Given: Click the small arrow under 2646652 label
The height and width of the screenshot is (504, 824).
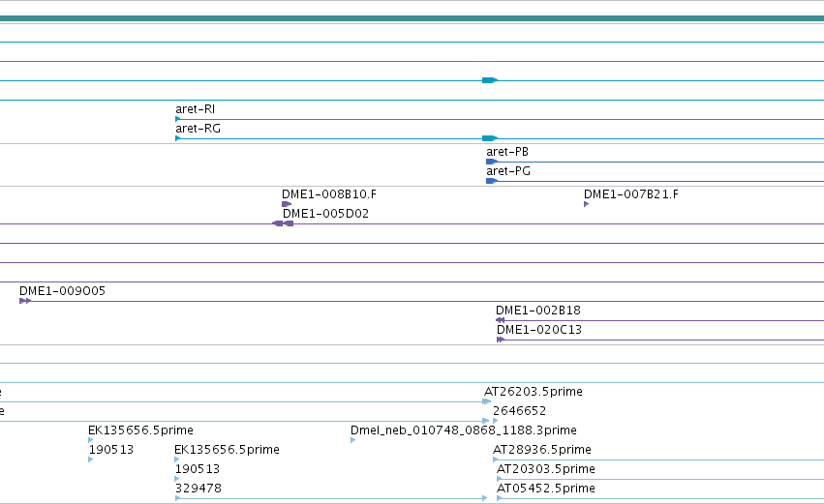Looking at the screenshot, I should tap(495, 421).
